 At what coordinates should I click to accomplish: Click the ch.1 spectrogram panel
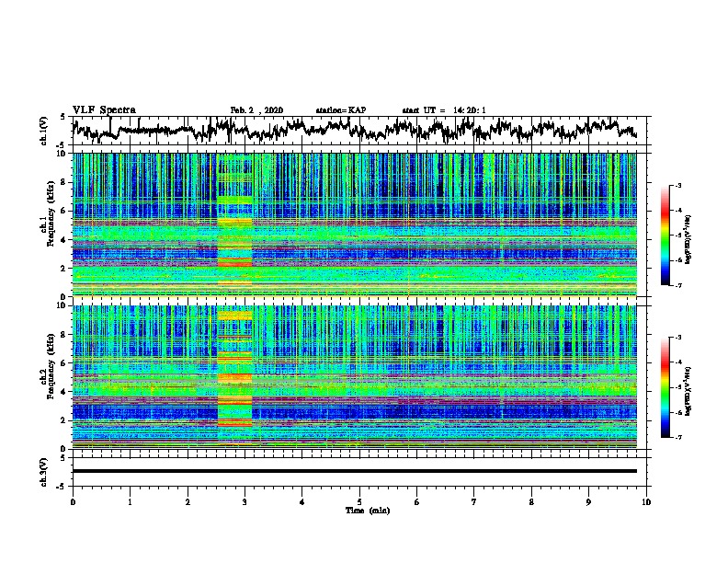[x=354, y=224]
